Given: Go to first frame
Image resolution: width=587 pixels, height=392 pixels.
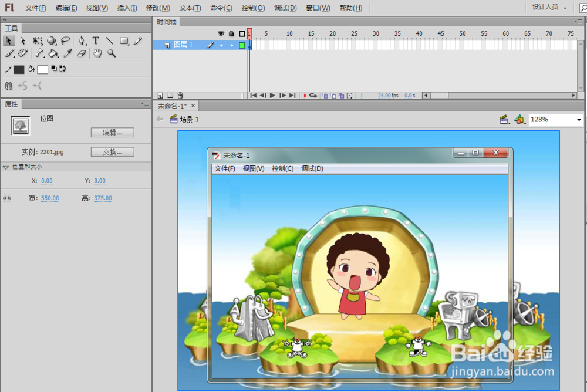Looking at the screenshot, I should tap(254, 96).
